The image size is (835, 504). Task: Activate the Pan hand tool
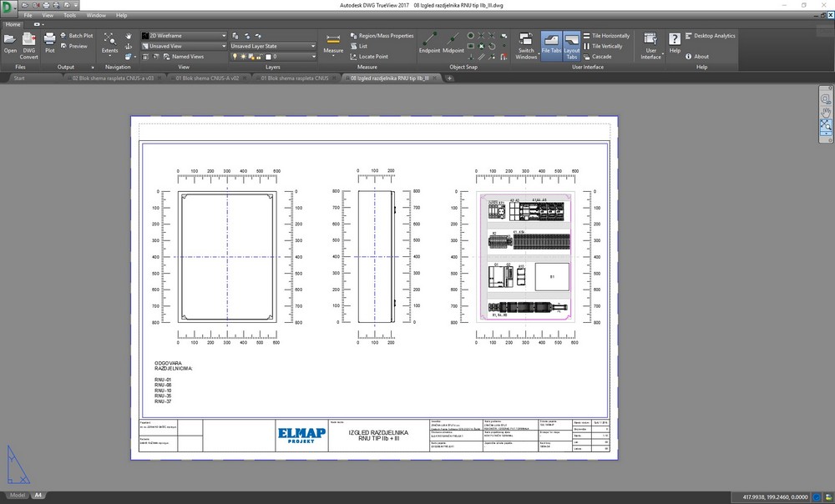point(129,36)
